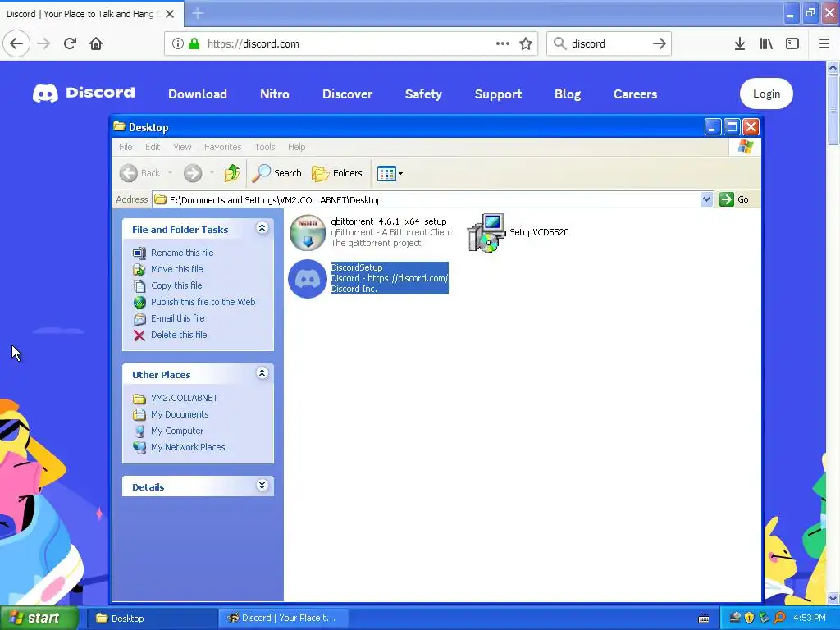Open Help menu in Desktop window
The image size is (840, 630).
coord(296,147)
